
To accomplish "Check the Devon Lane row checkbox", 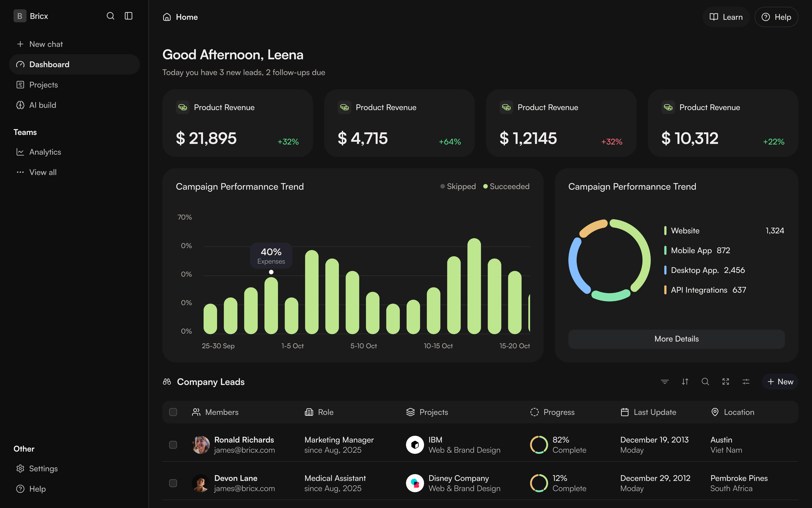I will (173, 483).
